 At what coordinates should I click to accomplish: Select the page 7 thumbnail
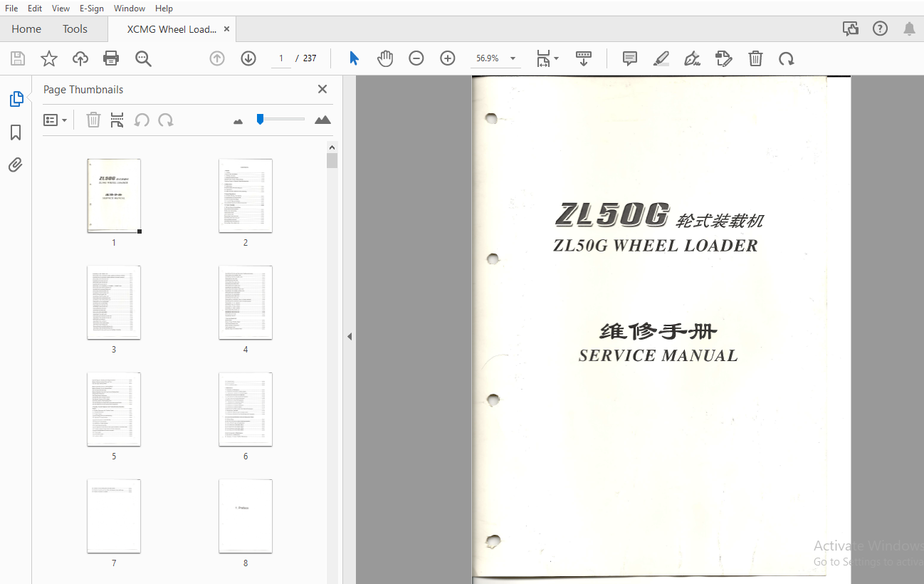point(114,516)
